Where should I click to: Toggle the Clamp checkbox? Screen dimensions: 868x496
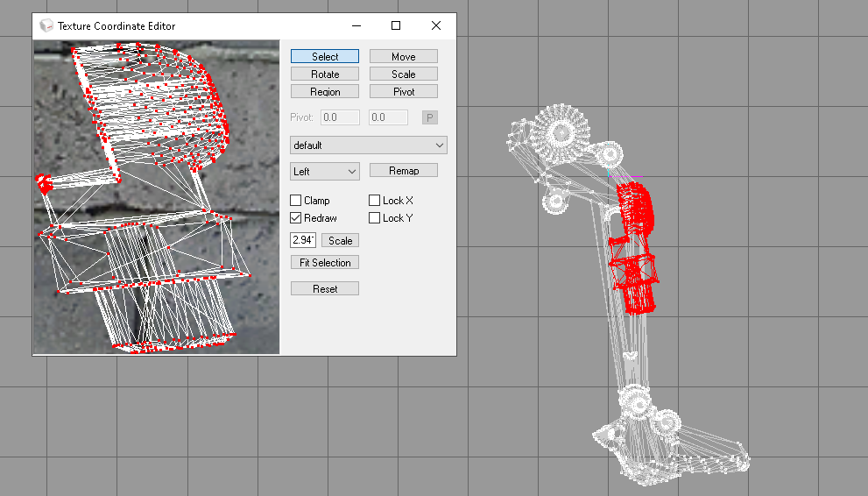click(x=296, y=201)
